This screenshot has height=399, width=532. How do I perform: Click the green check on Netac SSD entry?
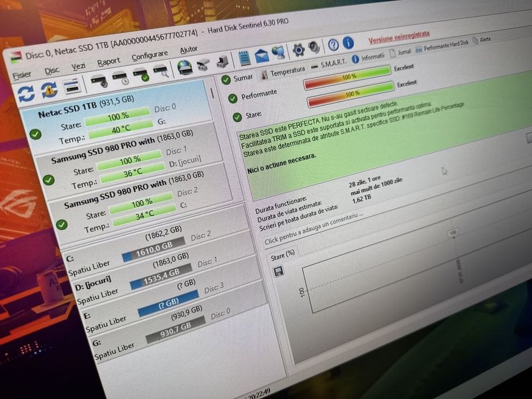35,135
